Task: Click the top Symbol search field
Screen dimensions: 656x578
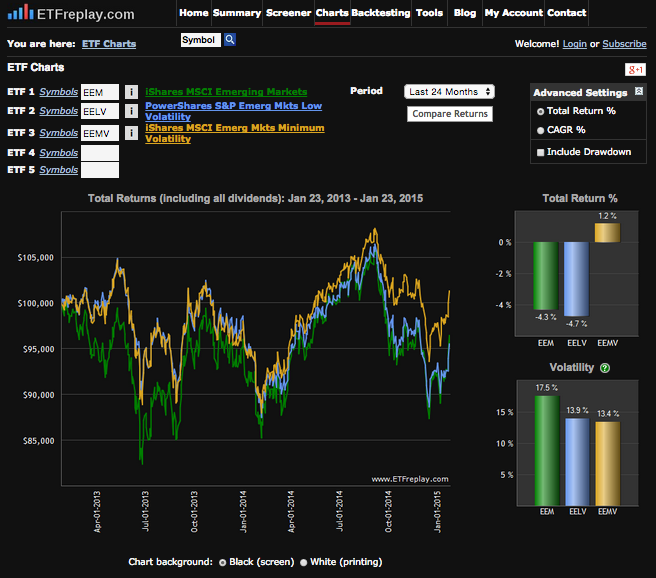Action: [200, 40]
